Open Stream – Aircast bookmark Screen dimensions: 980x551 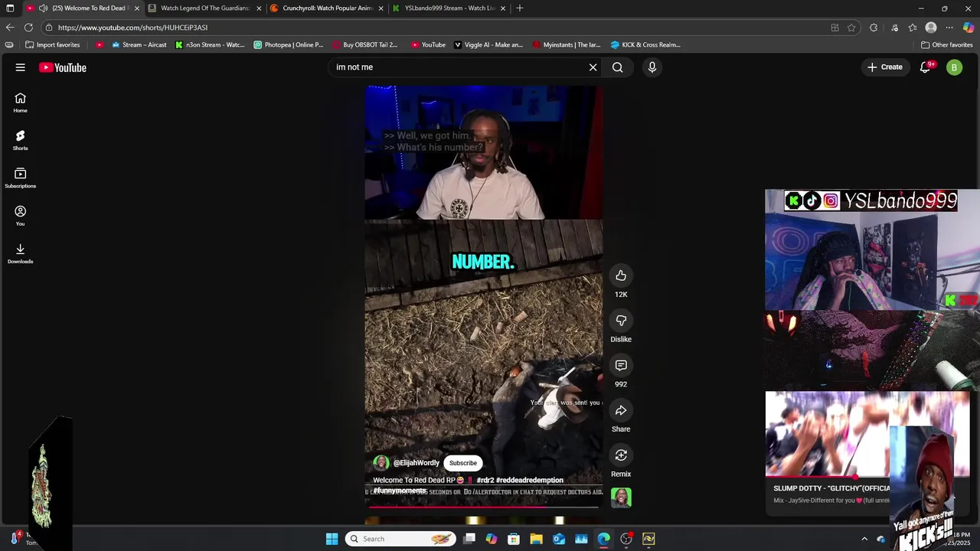(x=138, y=44)
